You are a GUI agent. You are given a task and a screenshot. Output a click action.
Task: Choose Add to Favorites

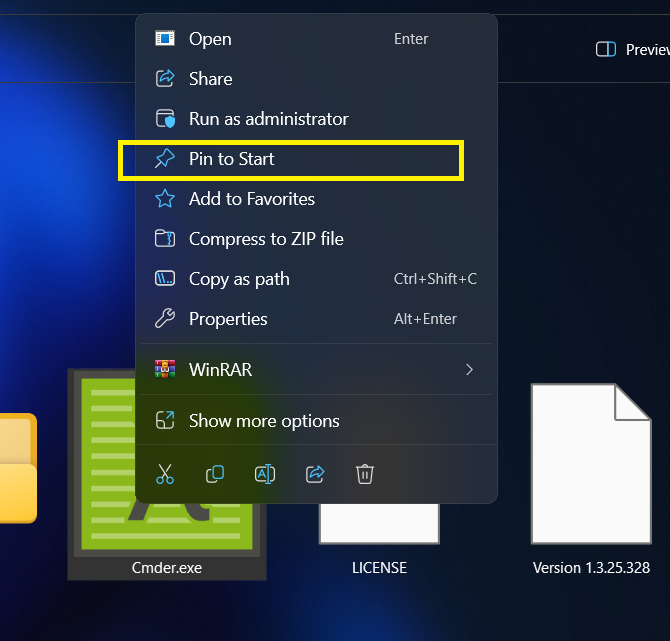coord(251,199)
